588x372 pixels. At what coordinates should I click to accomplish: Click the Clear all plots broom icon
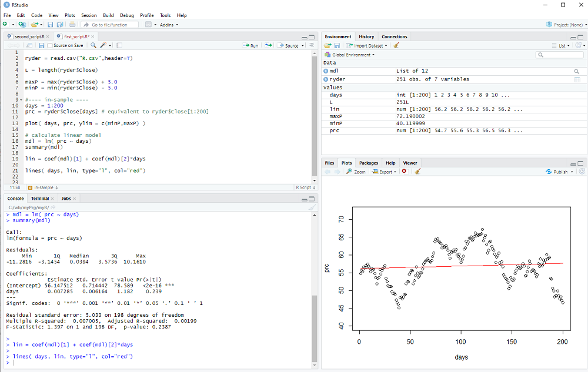417,171
